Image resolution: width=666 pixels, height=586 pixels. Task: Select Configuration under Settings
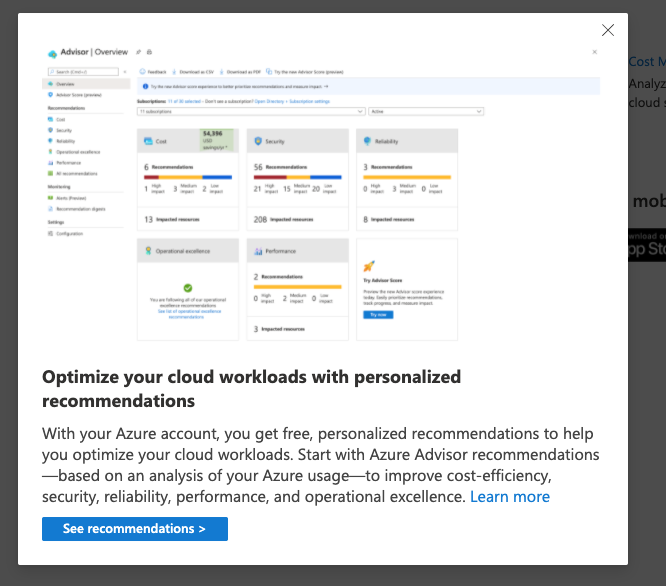point(70,233)
